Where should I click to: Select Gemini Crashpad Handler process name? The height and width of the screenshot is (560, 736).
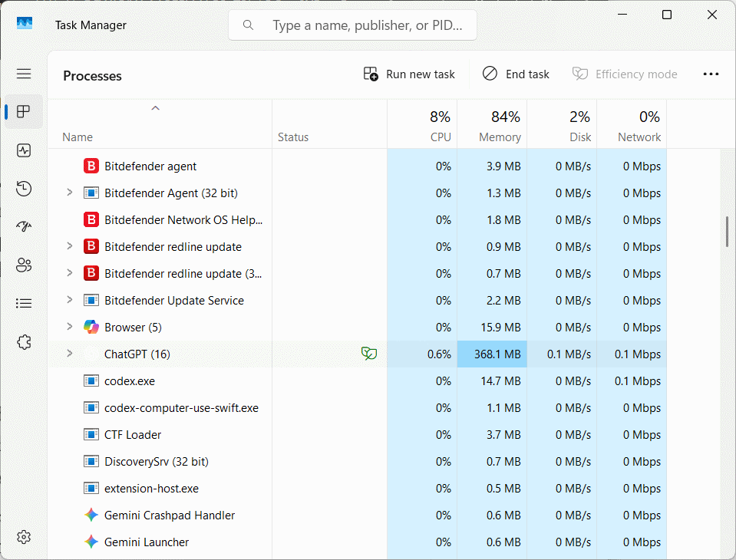[170, 516]
